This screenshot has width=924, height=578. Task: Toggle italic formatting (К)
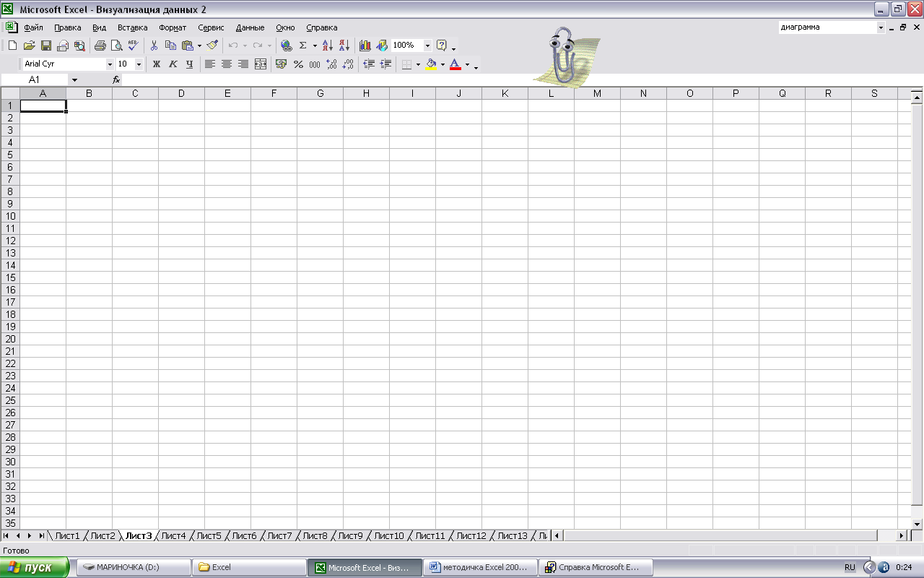coord(173,64)
